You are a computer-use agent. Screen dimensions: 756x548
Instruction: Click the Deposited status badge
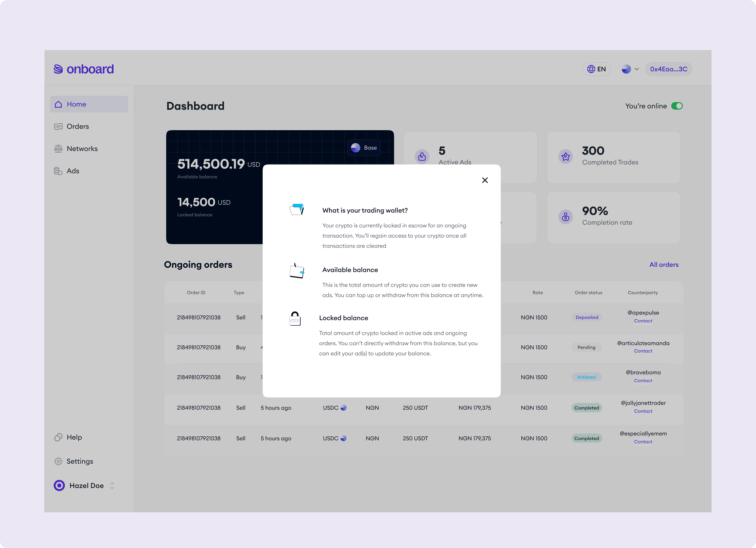pyautogui.click(x=587, y=317)
